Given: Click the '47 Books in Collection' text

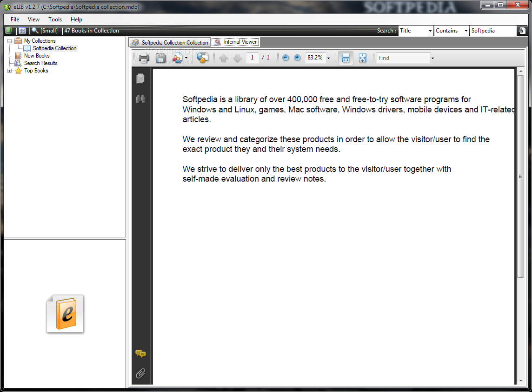Looking at the screenshot, I should click(92, 31).
